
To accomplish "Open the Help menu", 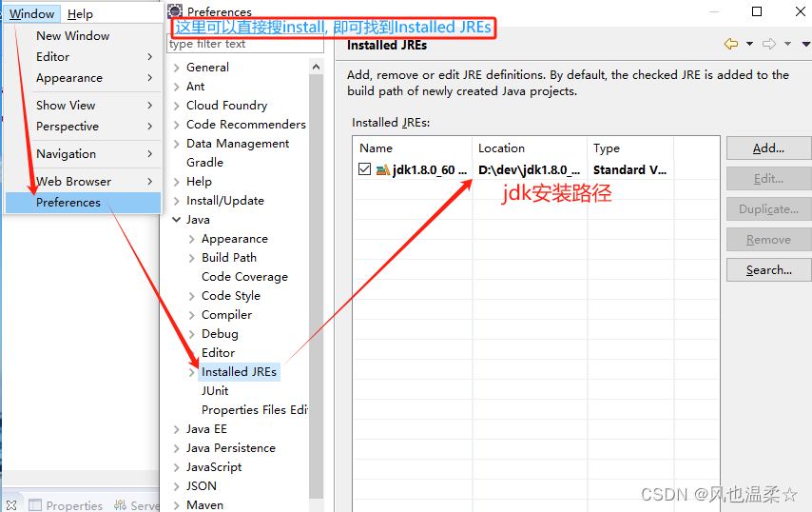I will tap(80, 14).
